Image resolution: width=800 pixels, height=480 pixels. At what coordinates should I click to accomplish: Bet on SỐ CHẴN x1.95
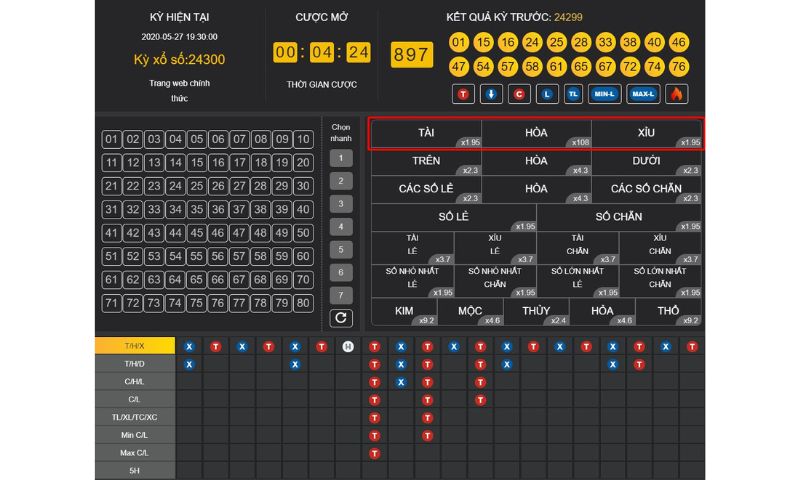tap(619, 218)
